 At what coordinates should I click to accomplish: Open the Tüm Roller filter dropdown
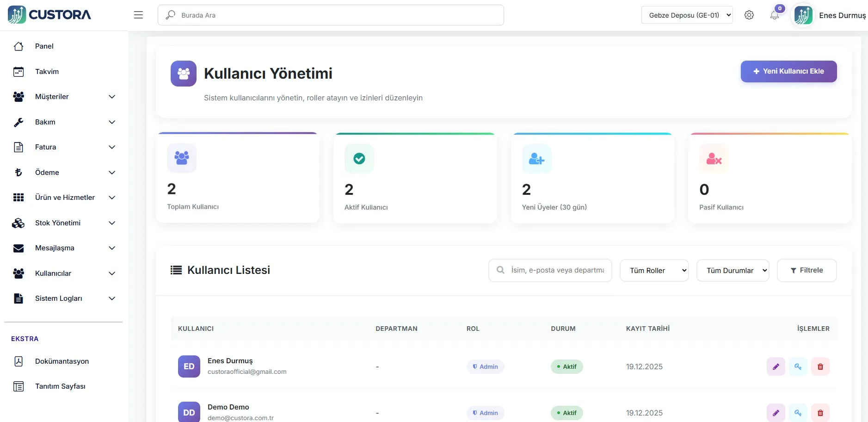point(654,270)
